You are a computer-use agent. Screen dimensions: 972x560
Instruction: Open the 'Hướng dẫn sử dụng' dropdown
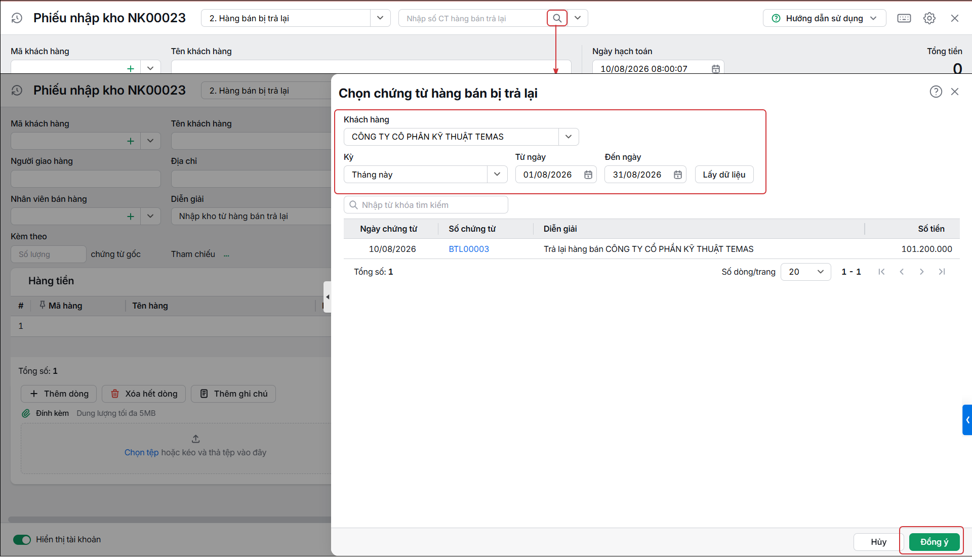click(x=825, y=18)
